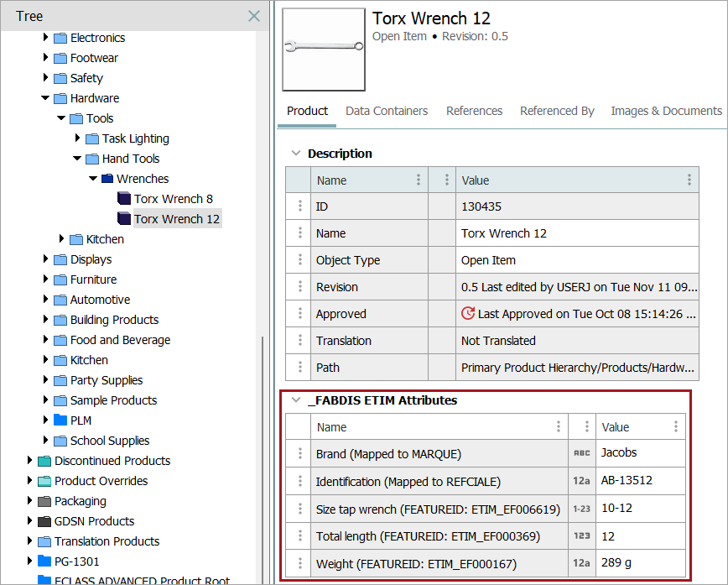Select Torx Wrench 8 in the tree
The height and width of the screenshot is (585, 728).
[173, 199]
